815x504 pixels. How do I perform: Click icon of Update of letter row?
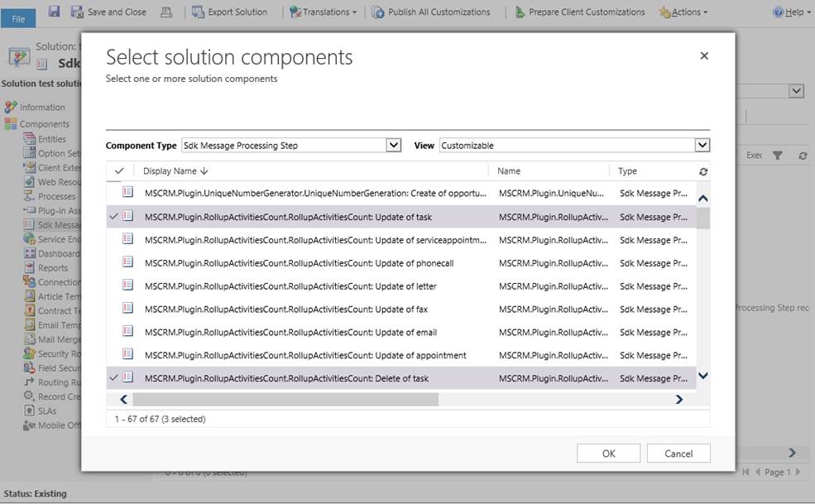(x=128, y=285)
